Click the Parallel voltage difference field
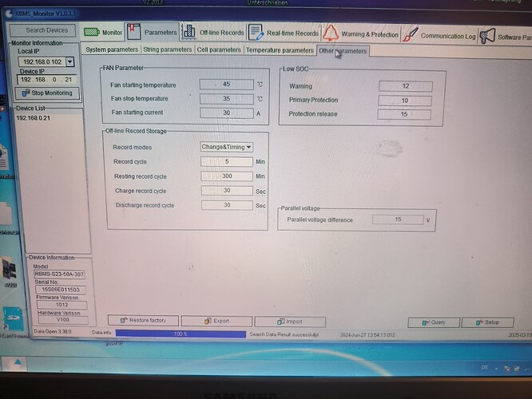The image size is (532, 399). tap(398, 219)
